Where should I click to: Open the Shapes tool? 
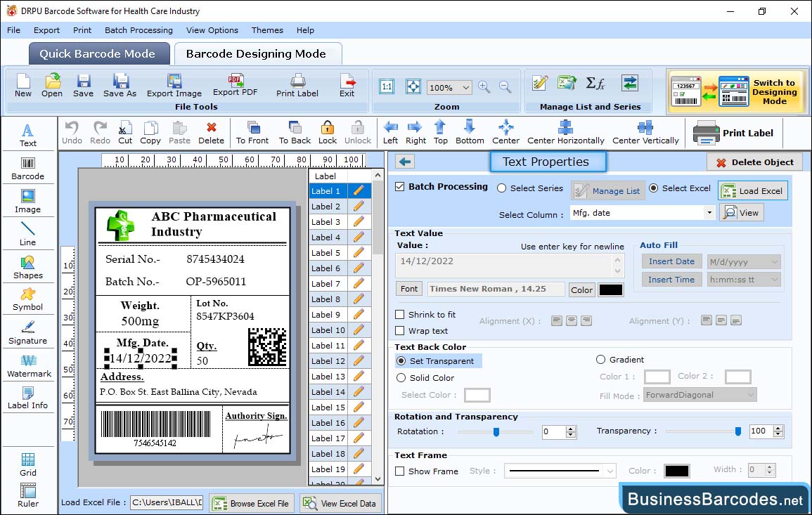pyautogui.click(x=28, y=267)
